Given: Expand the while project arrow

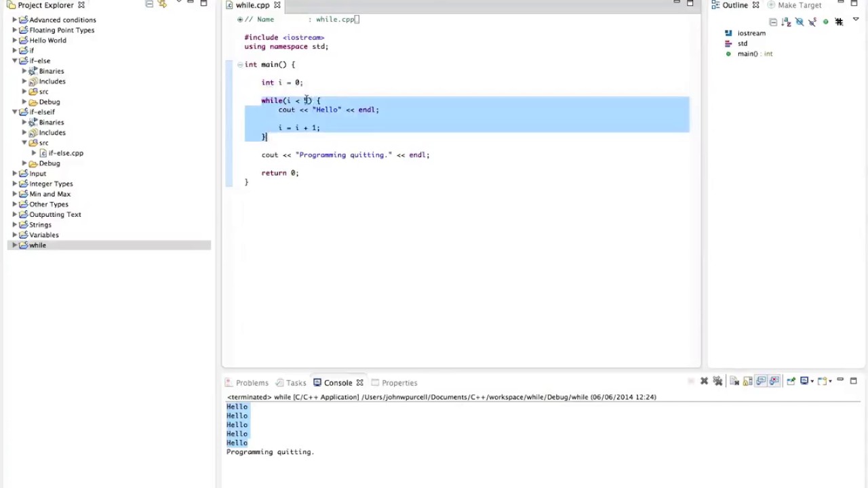Looking at the screenshot, I should coord(14,245).
